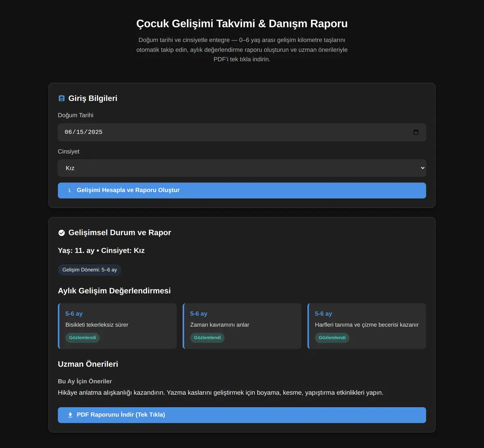Click the Doğum Tarihi date input field

pyautogui.click(x=242, y=132)
